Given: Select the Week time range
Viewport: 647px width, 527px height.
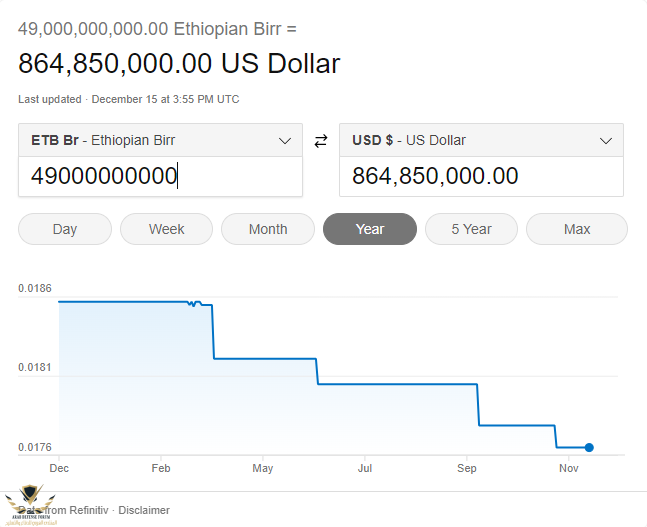Looking at the screenshot, I should click(x=166, y=229).
